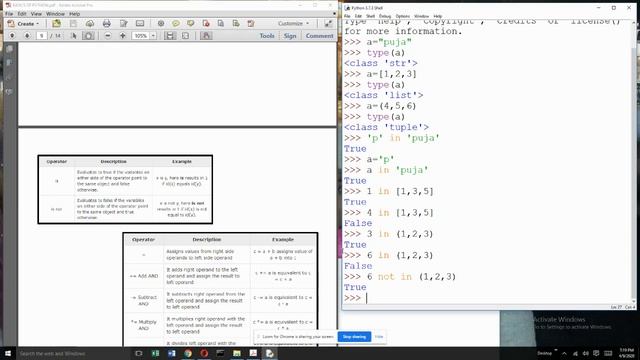Open Window menu in Python Shell
Image resolution: width=640 pixels, height=360 pixels.
pyautogui.click(x=422, y=16)
